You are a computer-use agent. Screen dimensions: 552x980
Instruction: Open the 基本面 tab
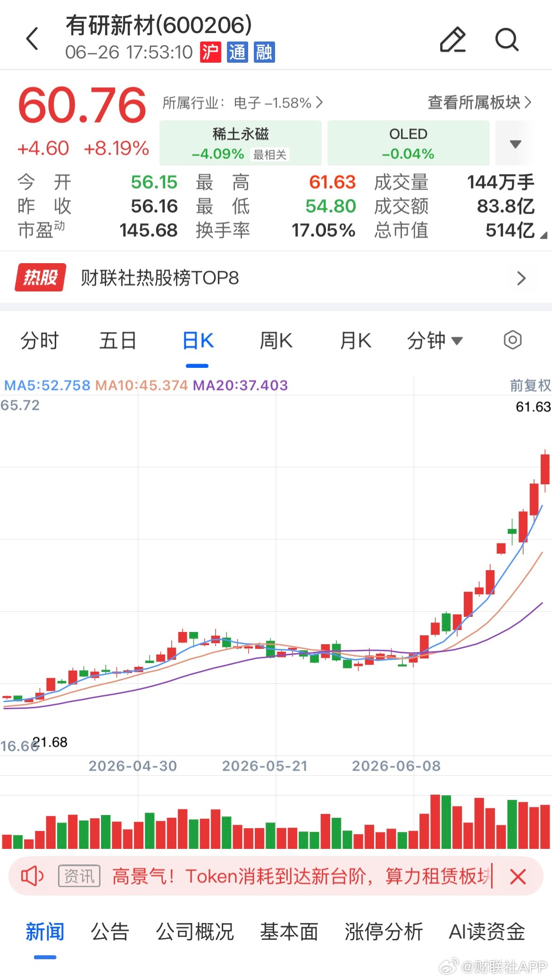(x=289, y=931)
